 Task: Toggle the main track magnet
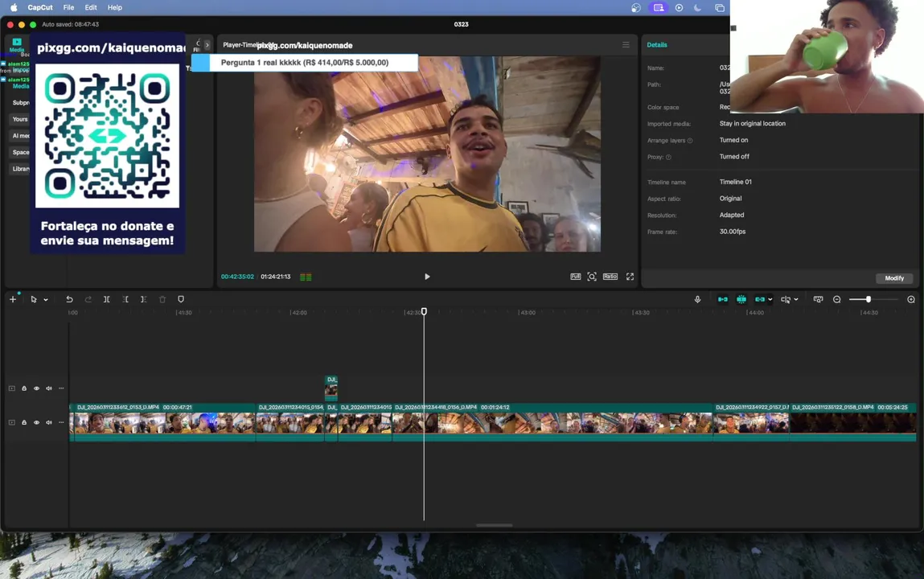pos(722,299)
